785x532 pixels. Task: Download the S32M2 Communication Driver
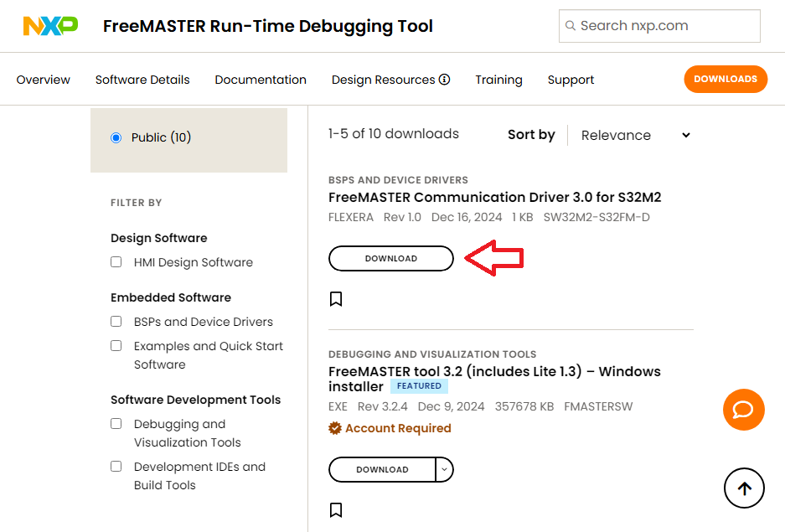click(x=390, y=259)
